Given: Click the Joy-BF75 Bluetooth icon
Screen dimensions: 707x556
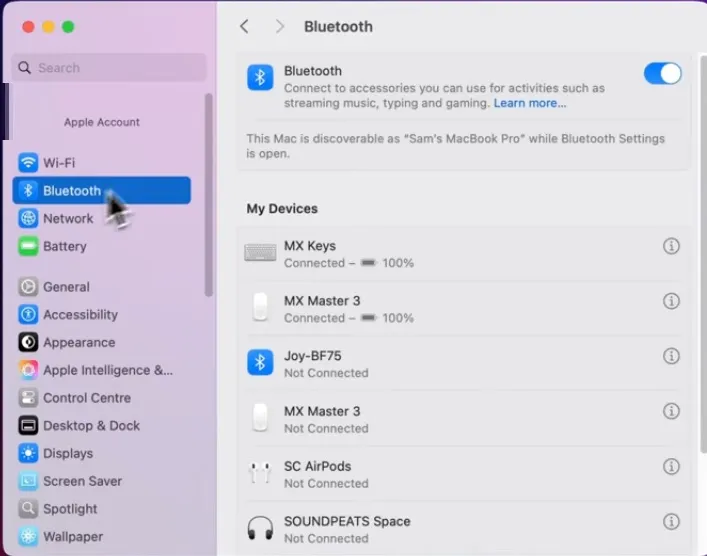Looking at the screenshot, I should click(x=260, y=363).
